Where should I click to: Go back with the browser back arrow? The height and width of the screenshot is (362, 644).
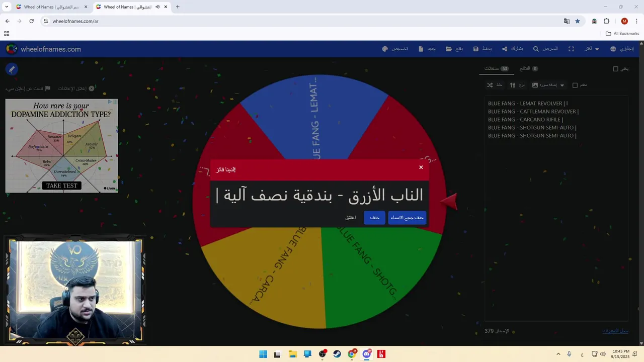pos(7,21)
